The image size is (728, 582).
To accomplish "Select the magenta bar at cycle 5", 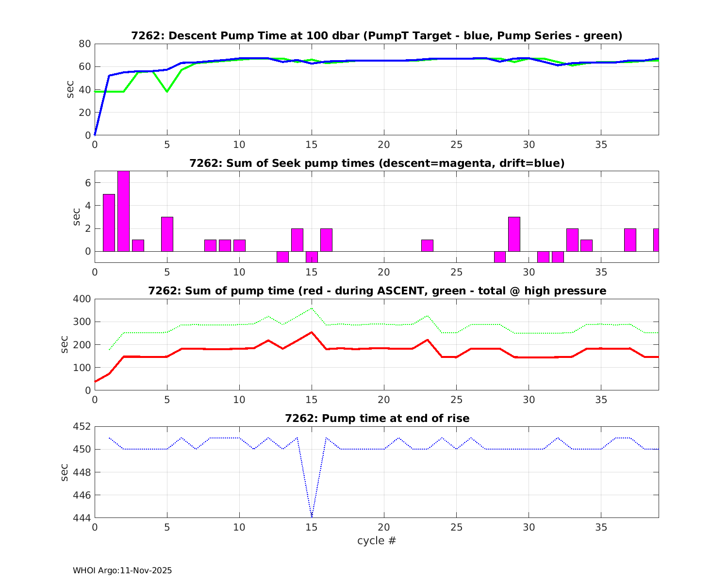I will [167, 234].
